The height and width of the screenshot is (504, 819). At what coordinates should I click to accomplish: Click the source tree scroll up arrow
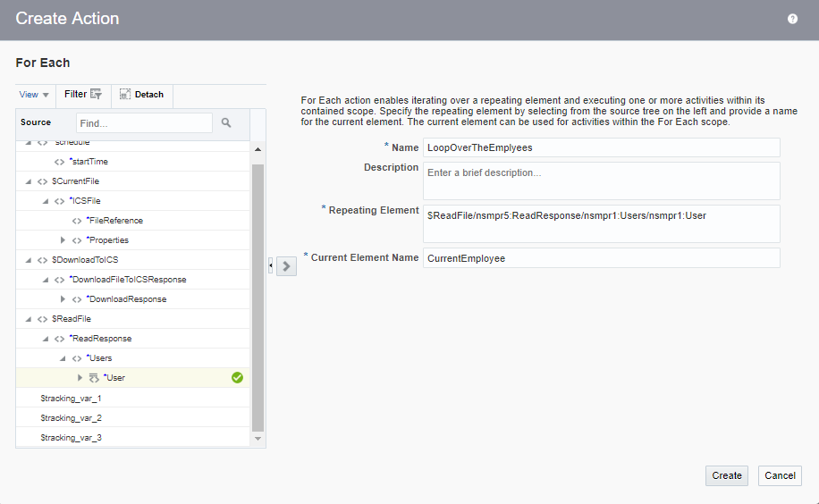(x=258, y=149)
